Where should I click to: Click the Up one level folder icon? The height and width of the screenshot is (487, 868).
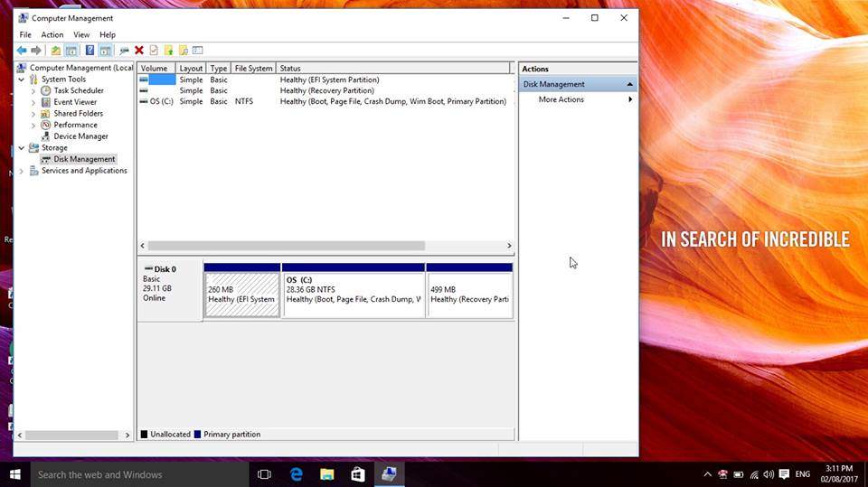[55, 51]
